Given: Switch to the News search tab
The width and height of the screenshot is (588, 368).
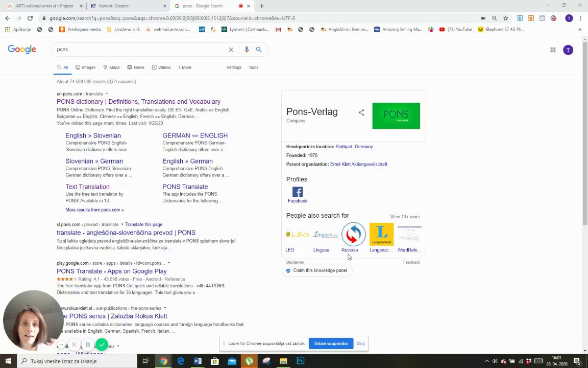Looking at the screenshot, I should pyautogui.click(x=136, y=67).
